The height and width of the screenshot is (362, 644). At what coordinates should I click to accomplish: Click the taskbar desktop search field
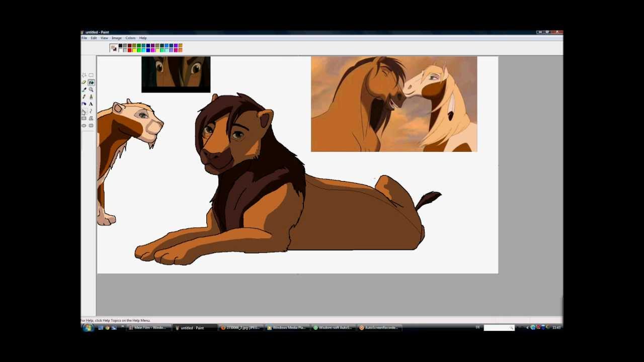point(499,328)
